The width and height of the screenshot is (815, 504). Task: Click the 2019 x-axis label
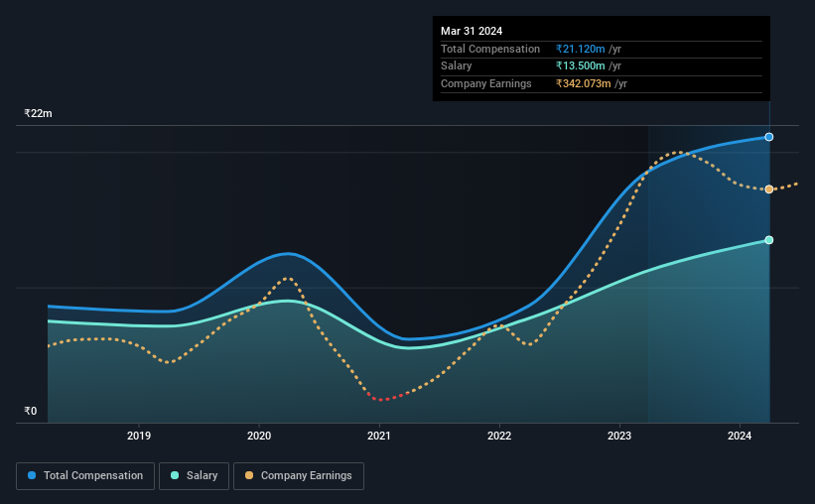[139, 436]
